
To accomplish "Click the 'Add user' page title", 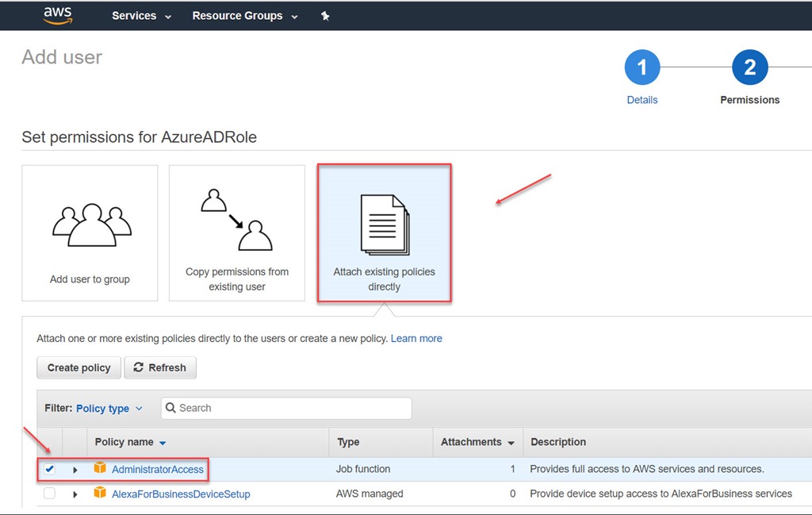I will tap(62, 57).
